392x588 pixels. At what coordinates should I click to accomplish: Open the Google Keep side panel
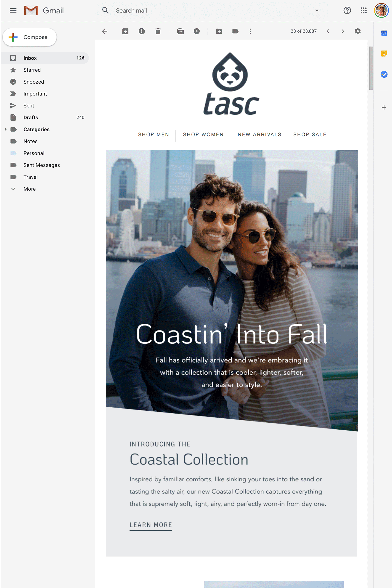coord(384,53)
